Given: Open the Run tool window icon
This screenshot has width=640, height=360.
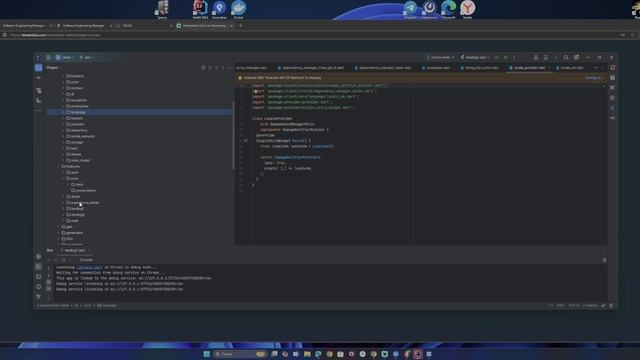Looking at the screenshot, I should coord(39,267).
